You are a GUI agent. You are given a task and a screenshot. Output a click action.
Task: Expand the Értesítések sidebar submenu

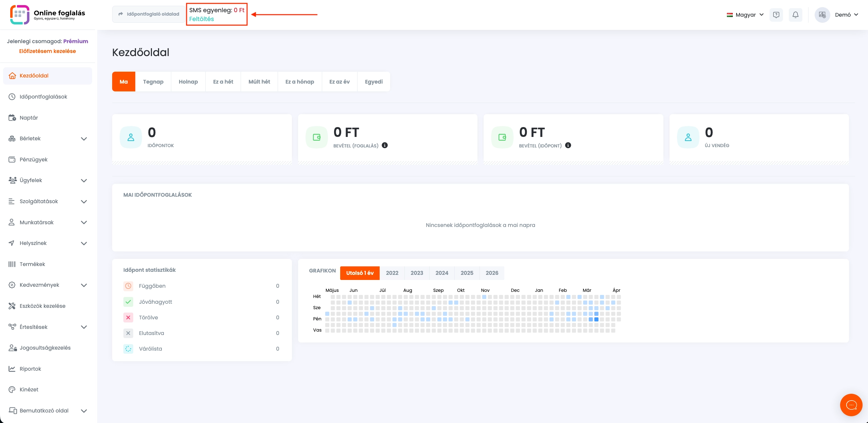click(84, 327)
